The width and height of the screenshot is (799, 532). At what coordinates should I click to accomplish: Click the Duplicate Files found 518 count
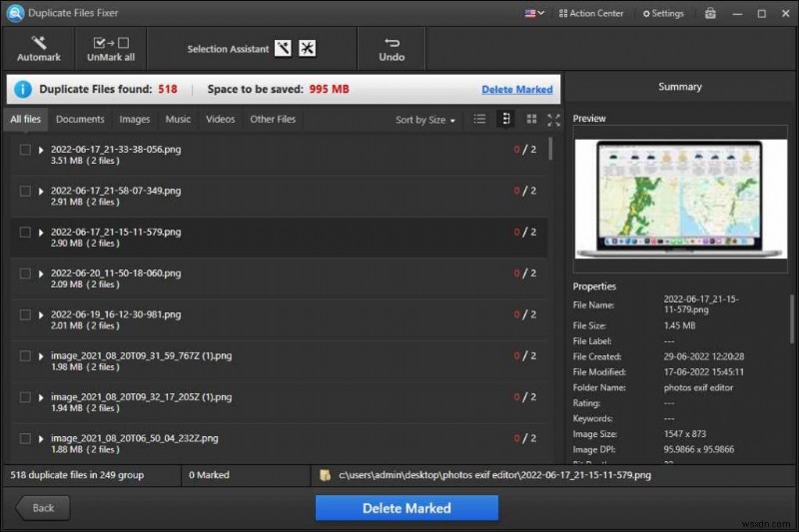coord(168,89)
